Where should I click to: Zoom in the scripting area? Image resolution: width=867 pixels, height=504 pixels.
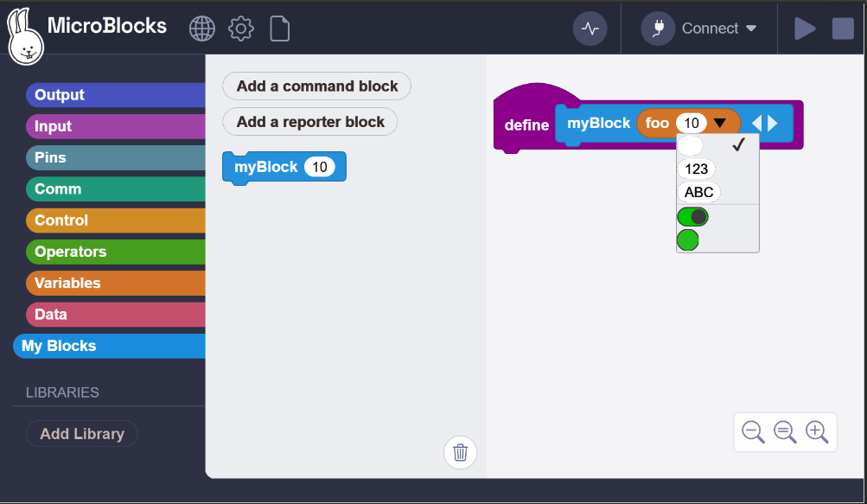coord(817,431)
